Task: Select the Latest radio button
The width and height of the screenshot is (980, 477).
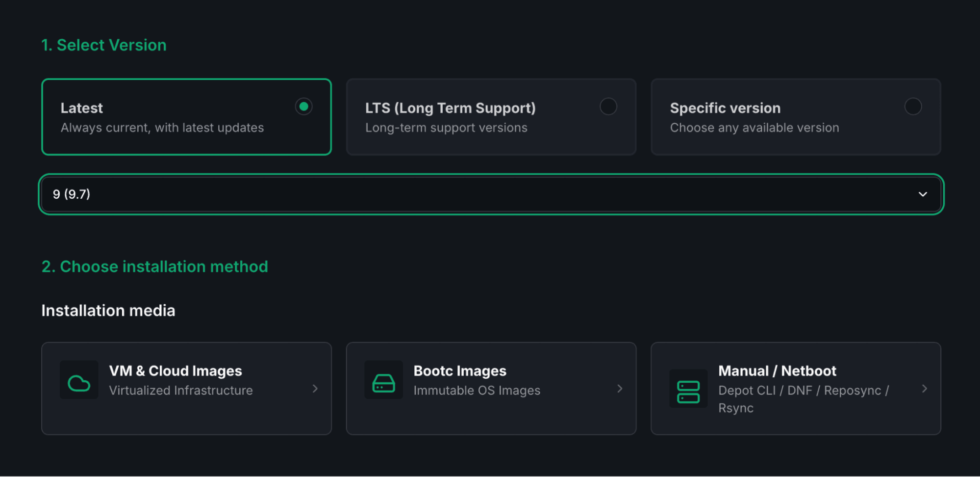Action: [304, 106]
